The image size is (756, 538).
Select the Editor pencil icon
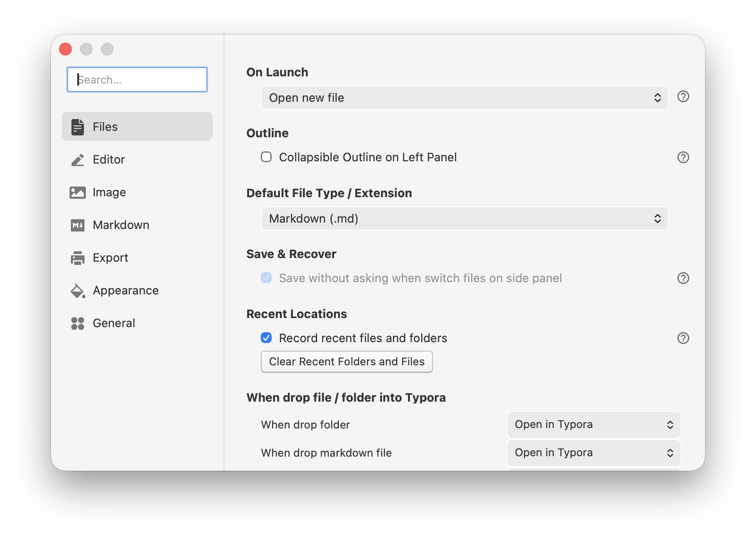pyautogui.click(x=78, y=159)
